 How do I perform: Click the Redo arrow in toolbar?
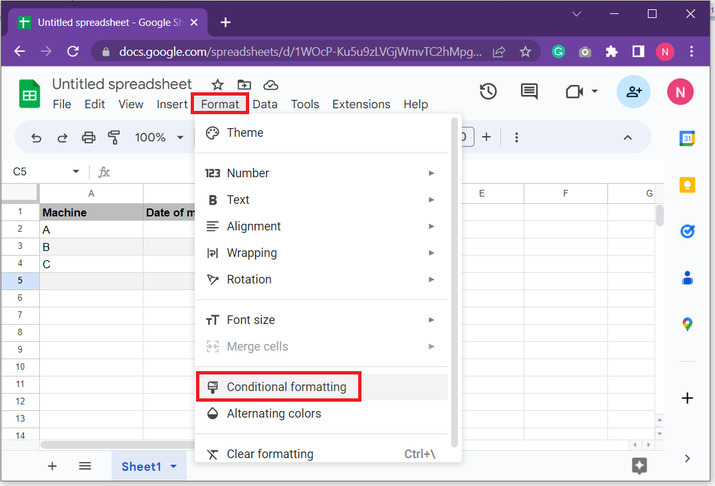click(62, 138)
